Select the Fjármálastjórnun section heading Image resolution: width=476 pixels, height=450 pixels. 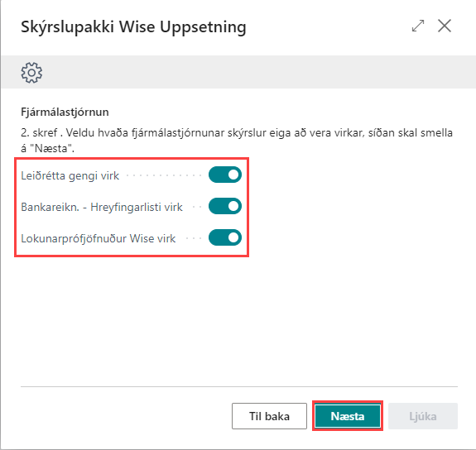[x=65, y=112]
